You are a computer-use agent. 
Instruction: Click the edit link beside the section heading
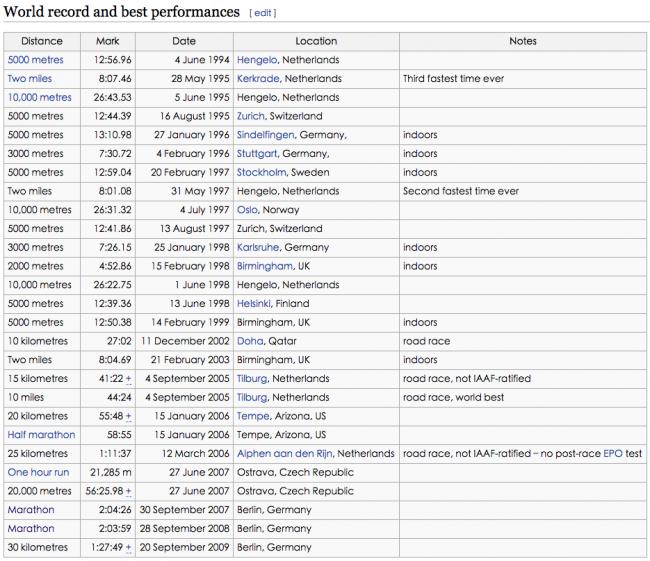coord(262,13)
